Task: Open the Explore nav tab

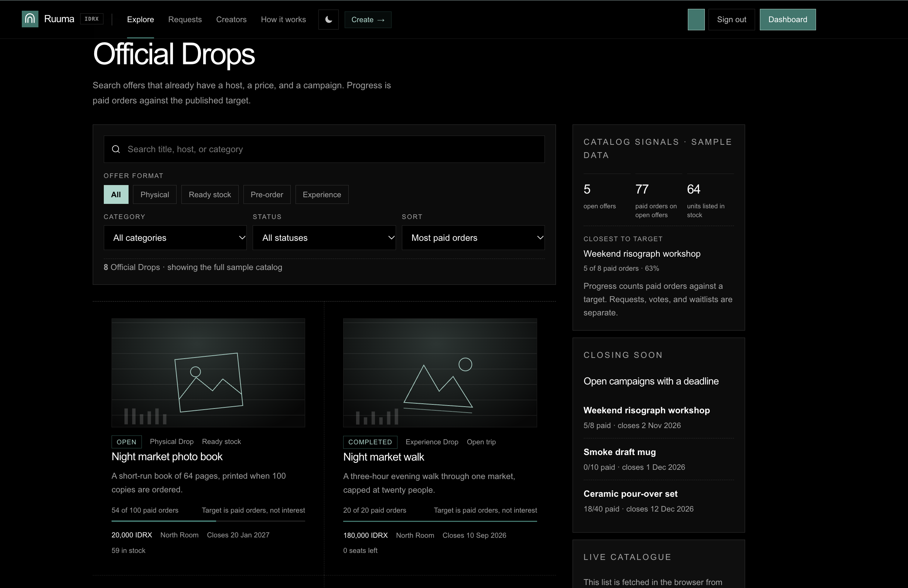Action: click(x=140, y=20)
